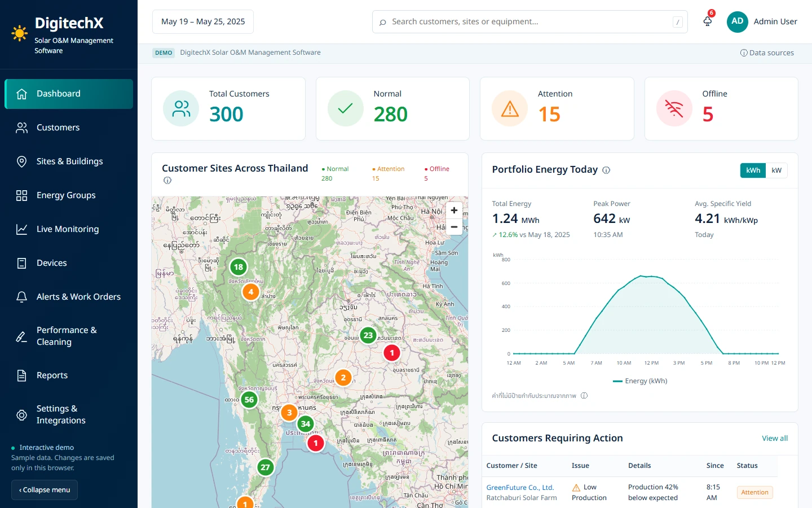Click the info icon beside Portfolio Energy Today
This screenshot has height=508, width=812.
(606, 170)
